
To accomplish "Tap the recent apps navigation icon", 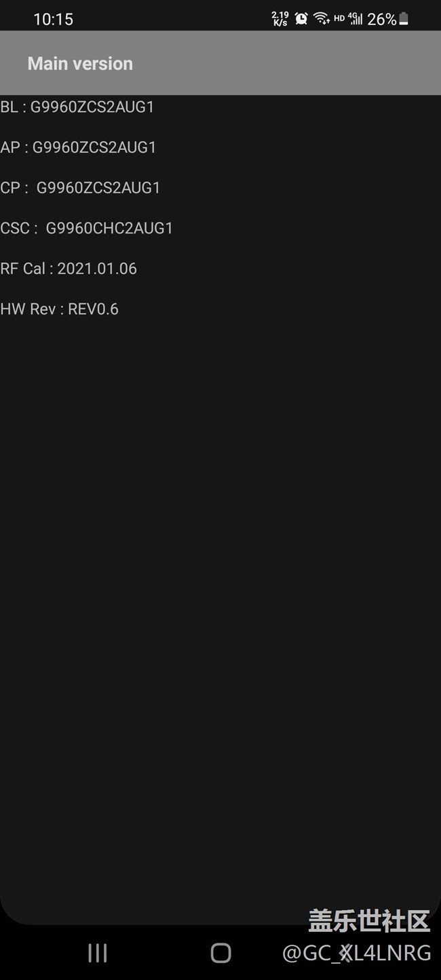I will [98, 953].
